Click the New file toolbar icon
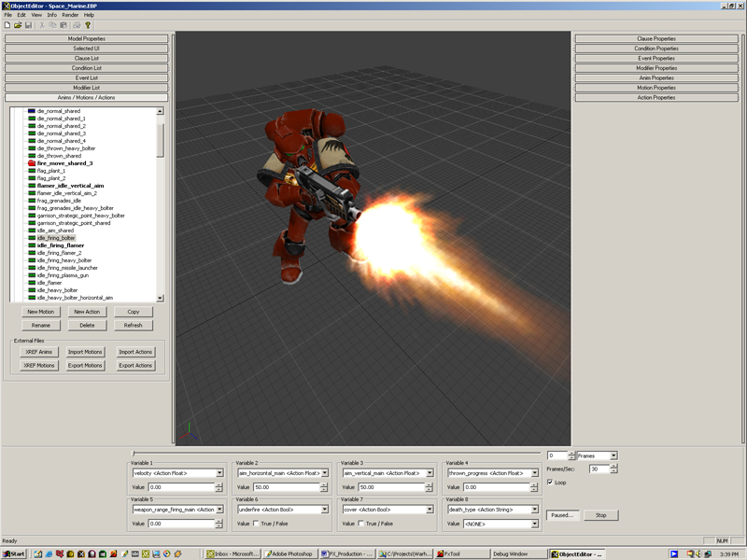This screenshot has width=747, height=560. coord(7,25)
